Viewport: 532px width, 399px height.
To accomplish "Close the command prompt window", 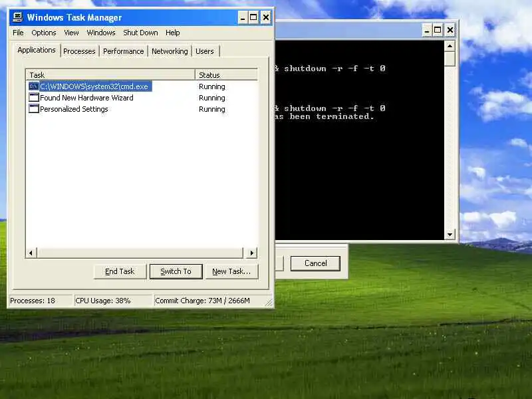I will [x=450, y=30].
